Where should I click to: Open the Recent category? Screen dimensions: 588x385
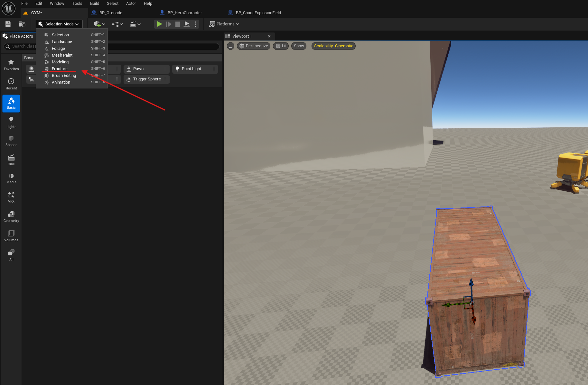point(11,84)
